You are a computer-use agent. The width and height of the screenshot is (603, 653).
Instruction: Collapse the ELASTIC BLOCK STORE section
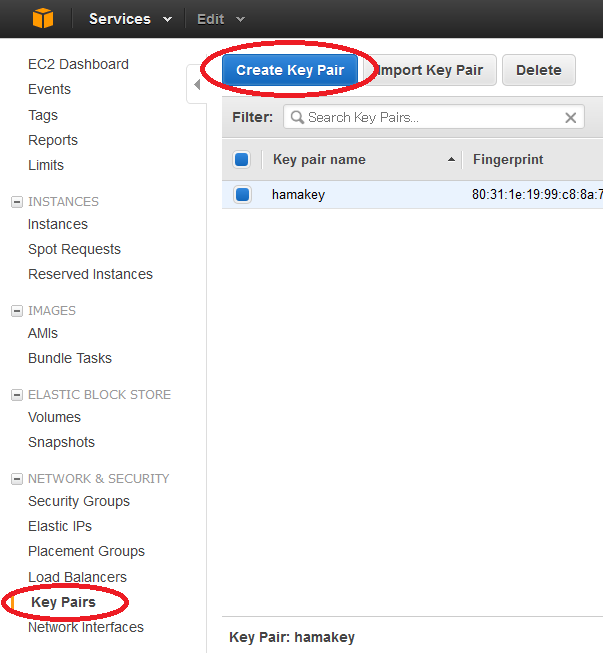click(x=17, y=395)
